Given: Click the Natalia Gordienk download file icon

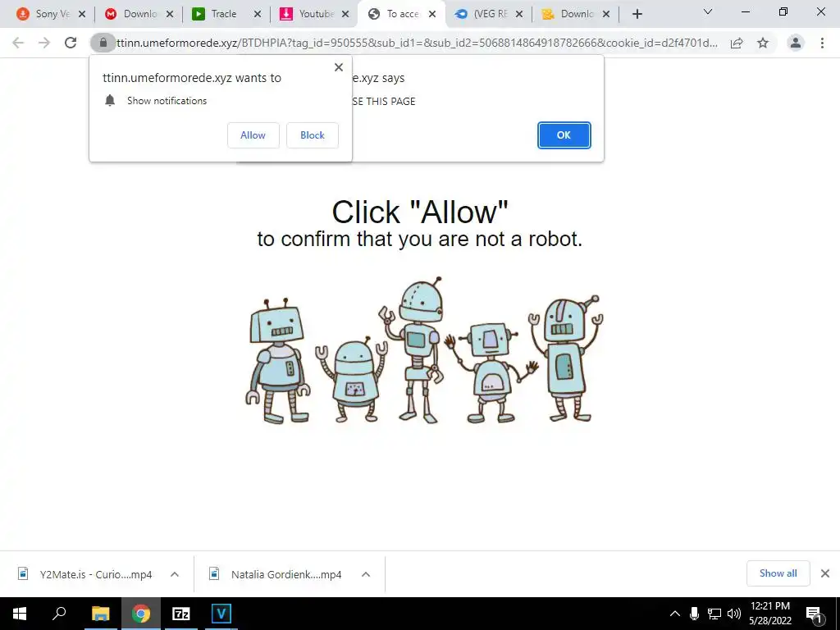Looking at the screenshot, I should coord(214,573).
